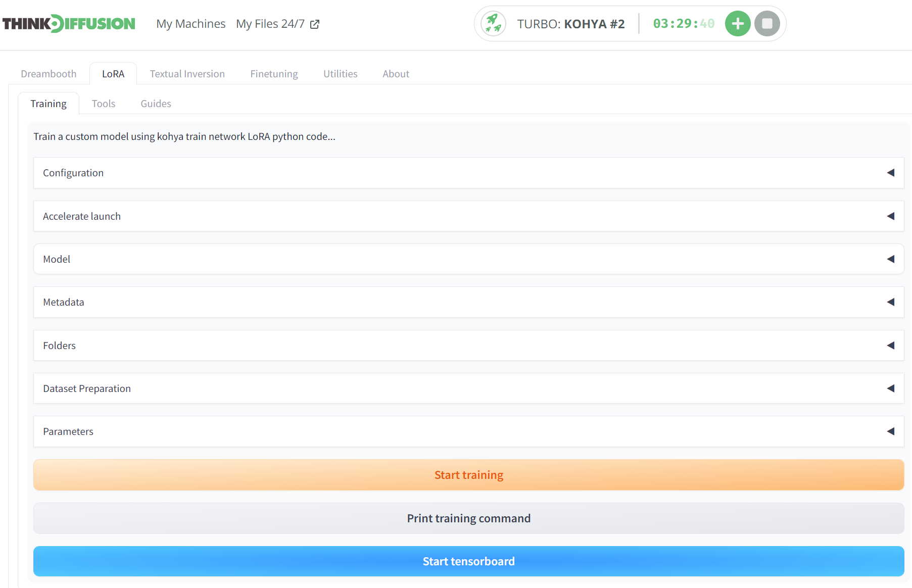
Task: Expand the Metadata section arrow
Action: pyautogui.click(x=890, y=302)
